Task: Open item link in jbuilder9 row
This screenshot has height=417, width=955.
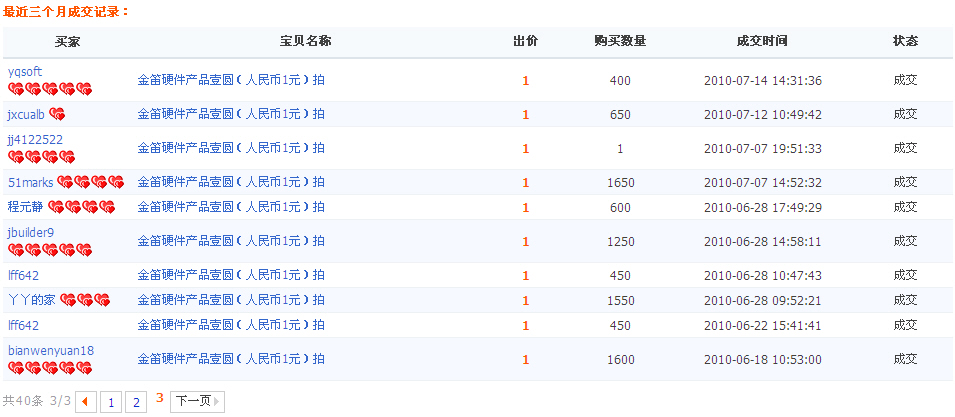Action: pos(231,241)
